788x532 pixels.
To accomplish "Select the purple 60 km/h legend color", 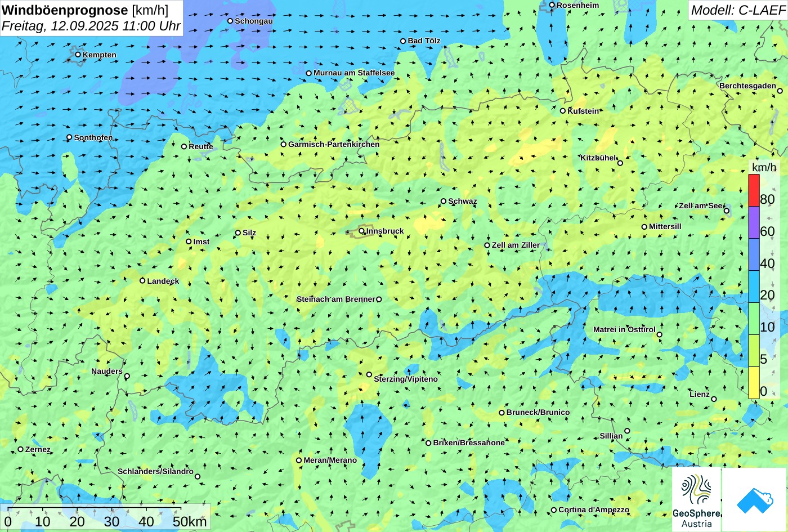I will (754, 222).
